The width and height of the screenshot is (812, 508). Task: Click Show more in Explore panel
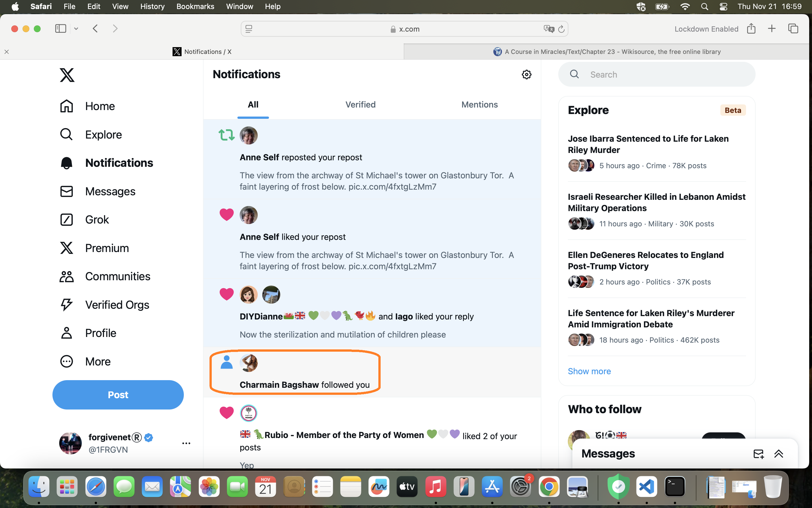pyautogui.click(x=589, y=371)
